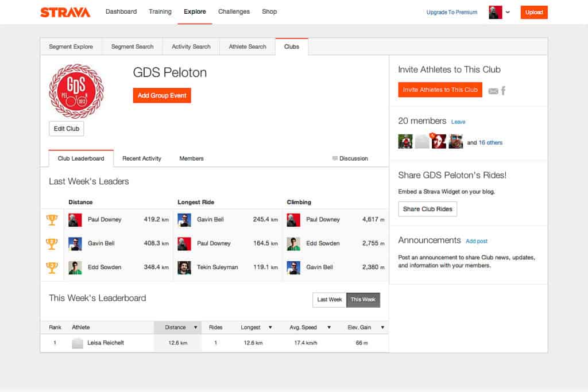Expand the profile dropdown chevron

point(508,12)
